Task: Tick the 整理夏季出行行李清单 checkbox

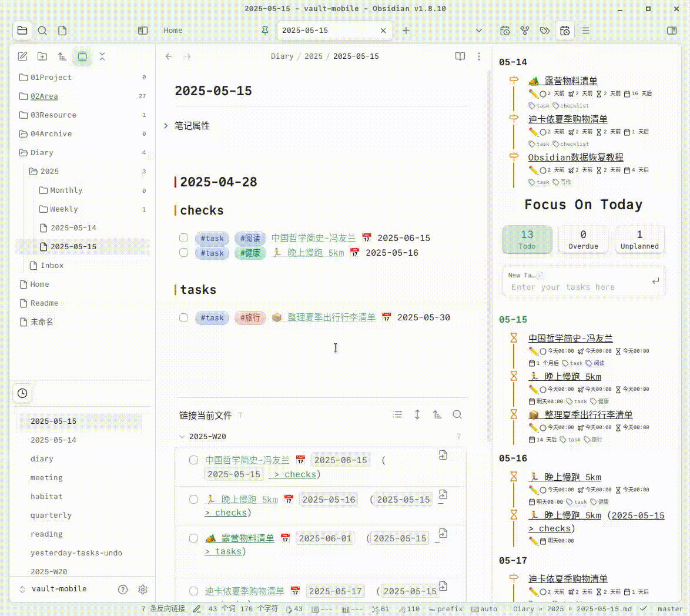Action: (184, 317)
